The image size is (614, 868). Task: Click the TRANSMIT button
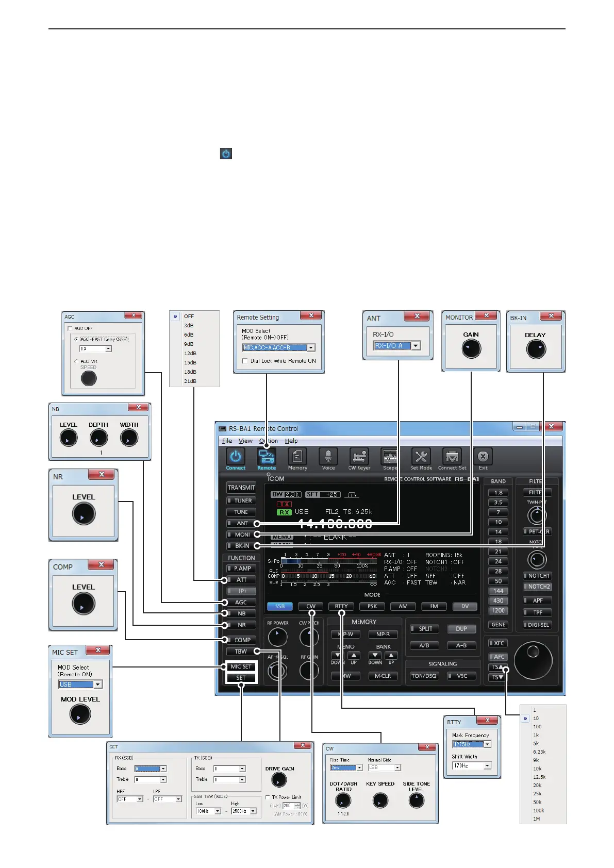[241, 487]
